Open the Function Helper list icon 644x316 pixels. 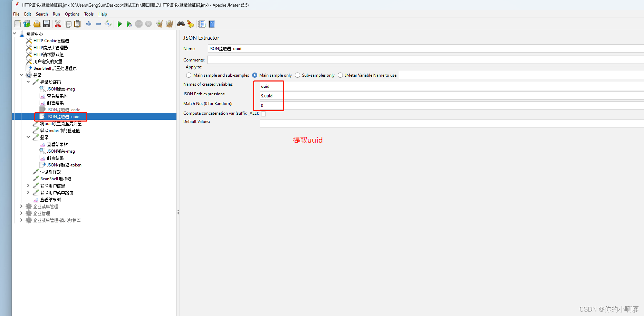pos(202,24)
